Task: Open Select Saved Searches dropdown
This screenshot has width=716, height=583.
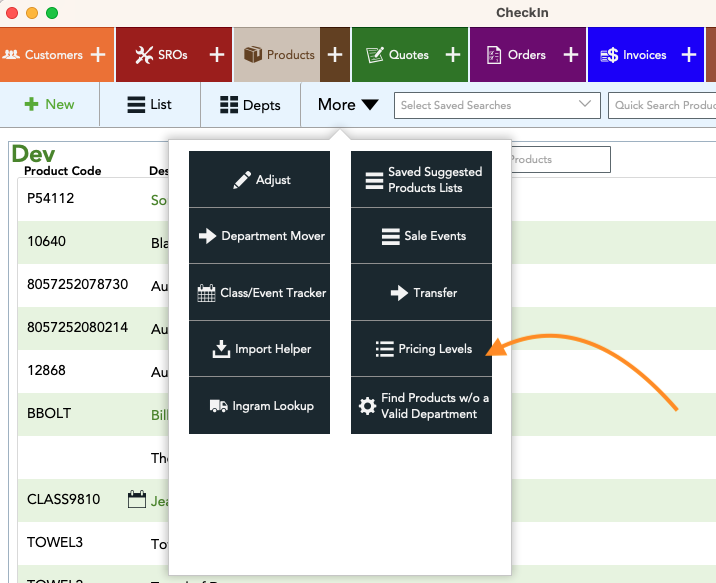Action: coord(496,105)
